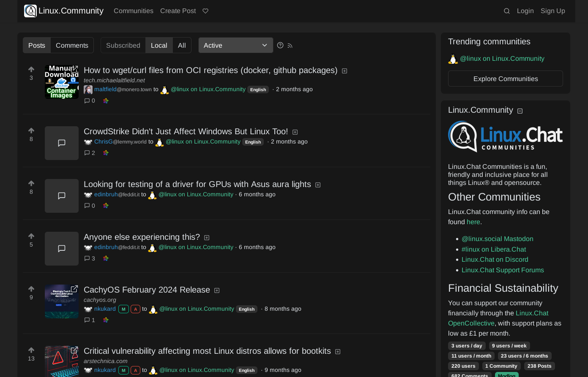Upvote the wget/curl OCI registries post
The image size is (588, 377).
pyautogui.click(x=31, y=69)
